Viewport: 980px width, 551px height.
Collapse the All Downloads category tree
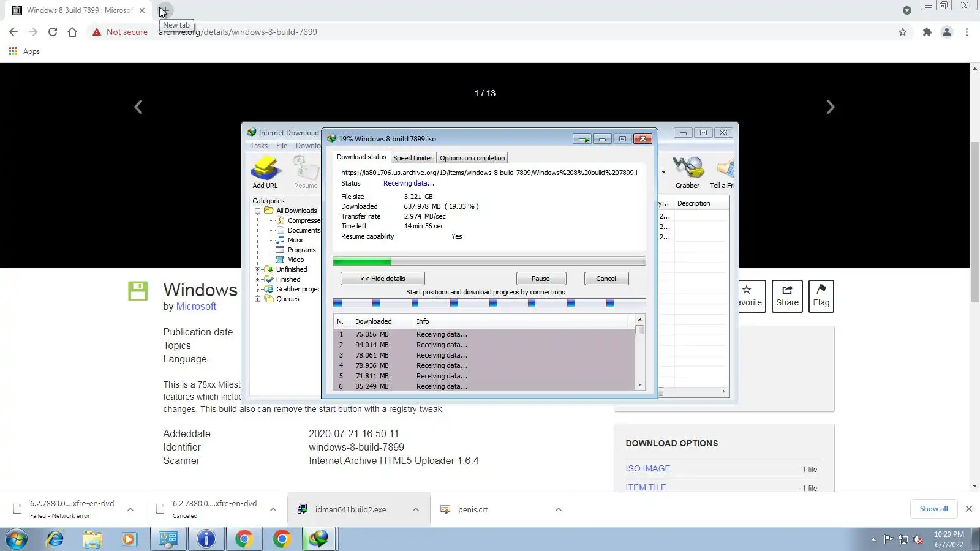258,211
